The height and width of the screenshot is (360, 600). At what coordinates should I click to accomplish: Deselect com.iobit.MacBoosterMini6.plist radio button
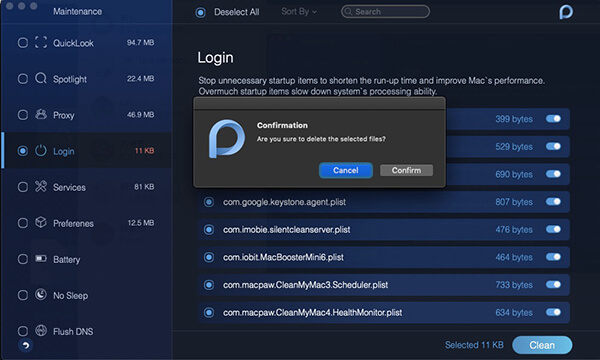[209, 257]
